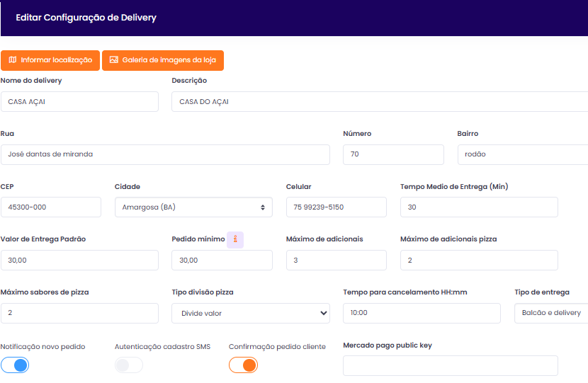Click the info icon beside Pedido mínimo
This screenshot has width=588, height=383.
click(x=235, y=239)
